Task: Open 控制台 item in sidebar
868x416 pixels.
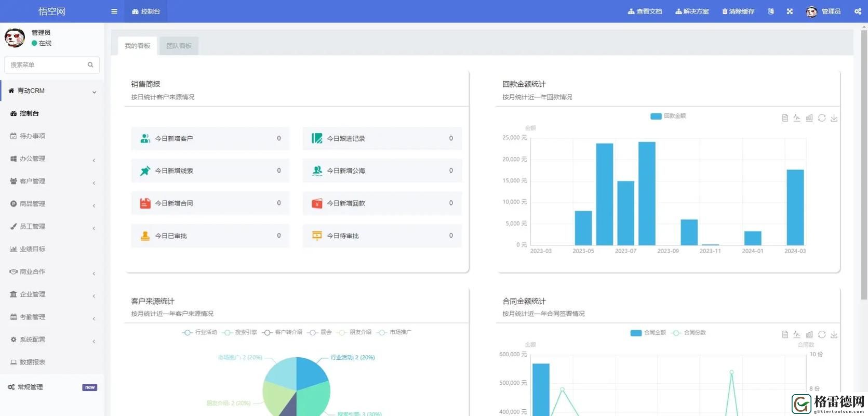Action: tap(52, 113)
